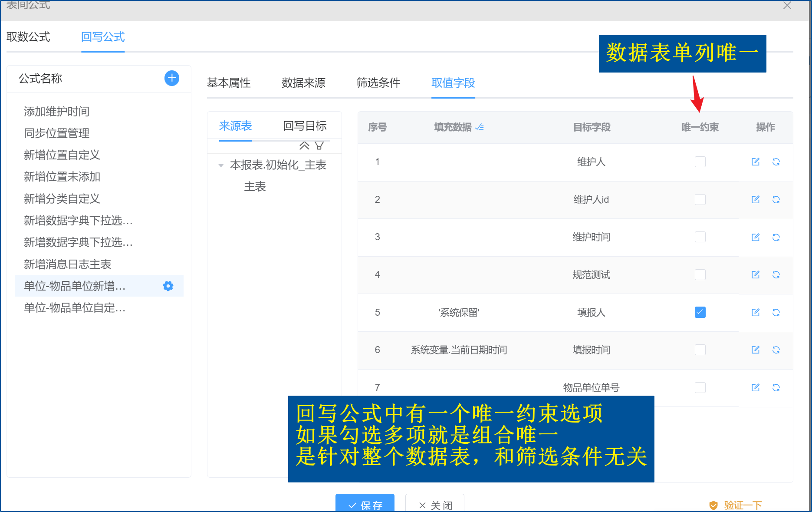Reset row 1 维护人 with refresh icon
Image resolution: width=812 pixels, height=512 pixels.
pyautogui.click(x=776, y=162)
